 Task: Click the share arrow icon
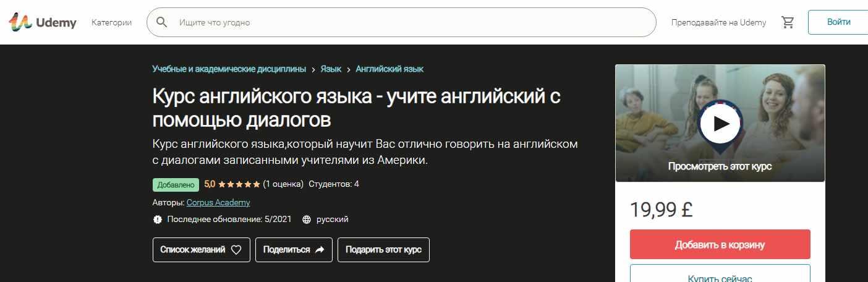tap(320, 250)
